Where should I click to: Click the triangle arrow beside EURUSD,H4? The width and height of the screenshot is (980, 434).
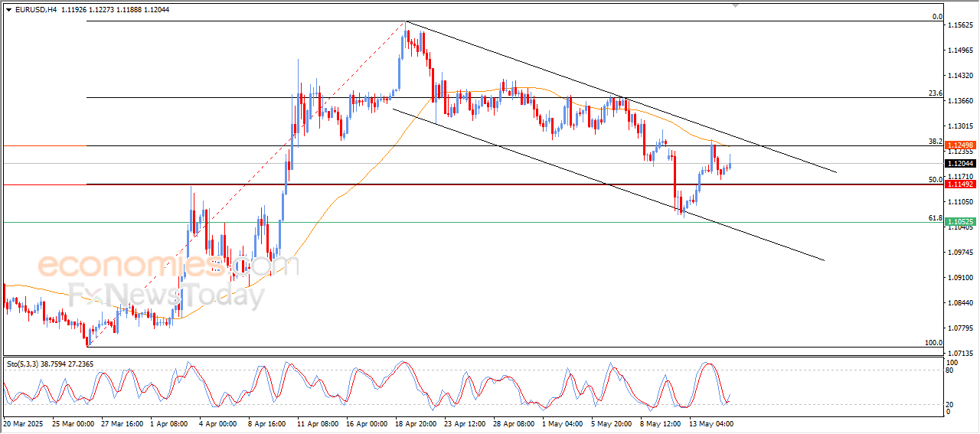pyautogui.click(x=8, y=8)
